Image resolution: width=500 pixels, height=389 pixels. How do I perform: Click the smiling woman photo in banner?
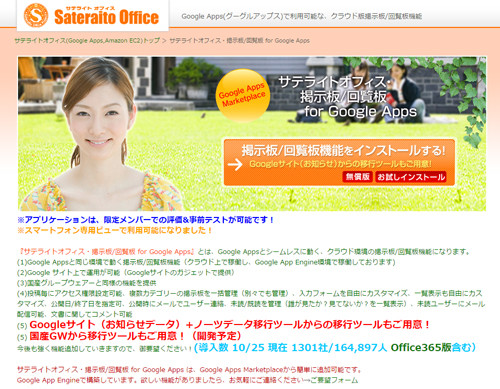(x=100, y=133)
